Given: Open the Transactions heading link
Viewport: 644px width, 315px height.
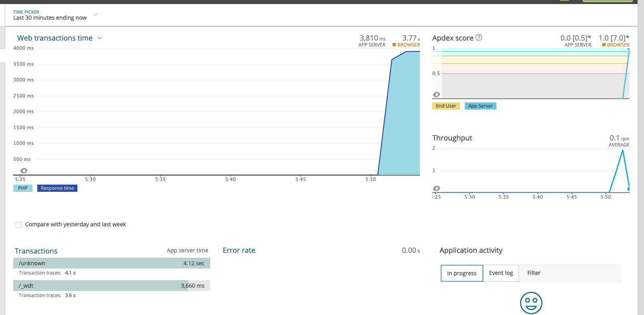Looking at the screenshot, I should (x=36, y=251).
